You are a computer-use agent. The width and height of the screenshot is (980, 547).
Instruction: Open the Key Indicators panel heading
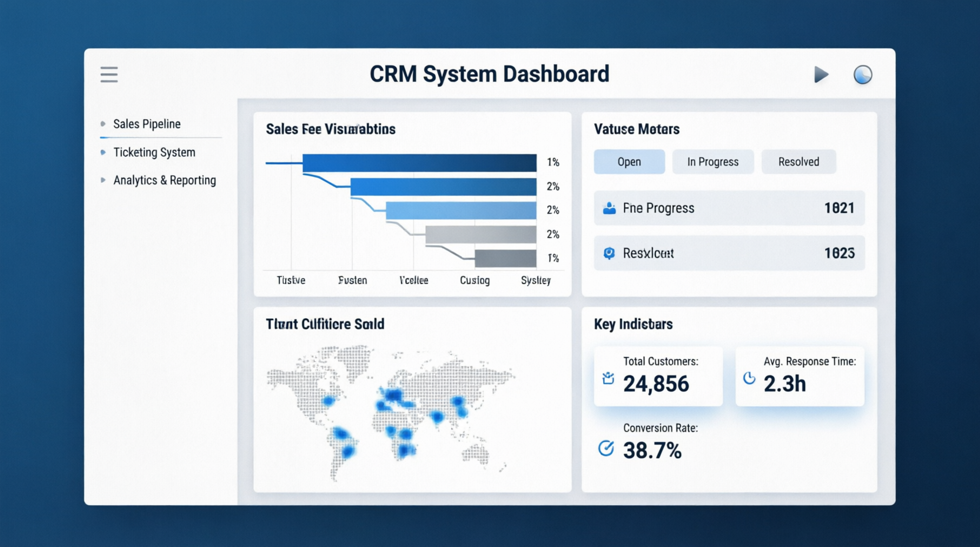[x=634, y=324]
